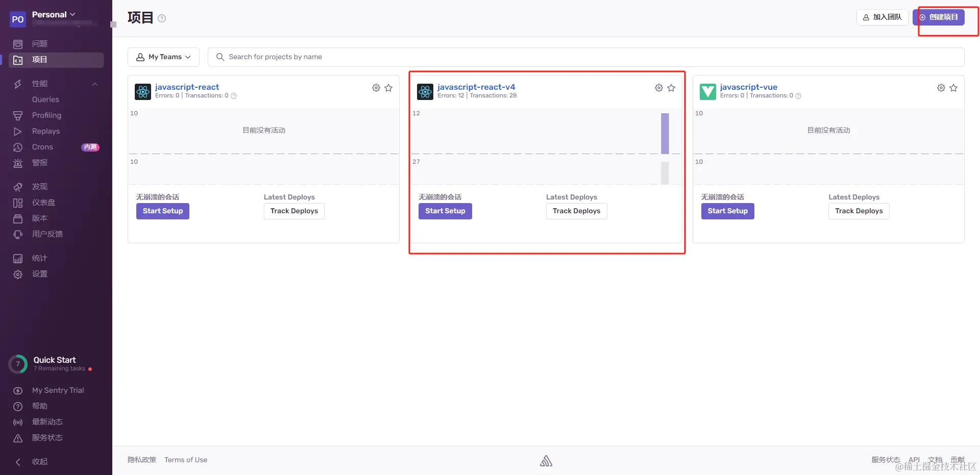
Task: Open the javascript-react project link
Action: 187,87
